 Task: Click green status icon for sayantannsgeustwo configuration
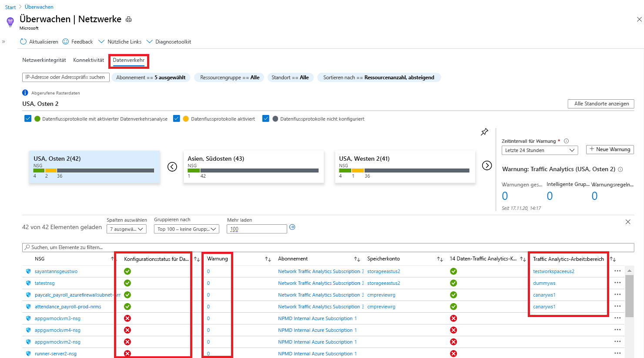point(127,271)
